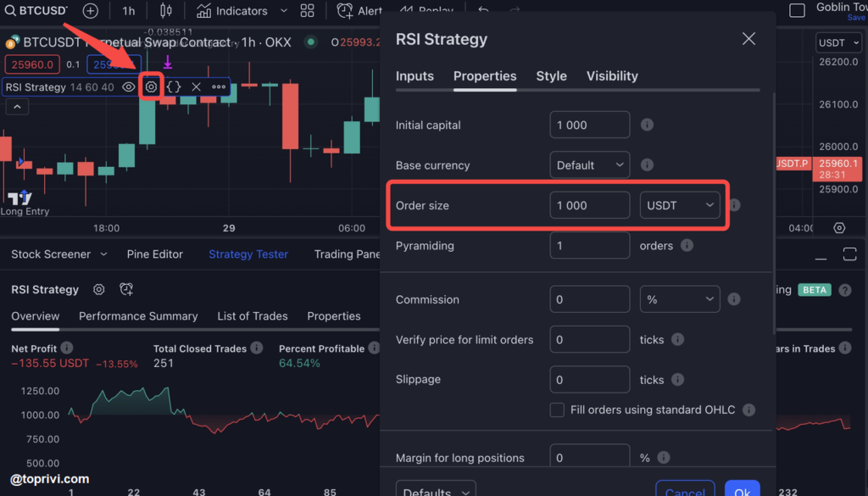Toggle RSI Strategy visibility eye icon

coord(129,87)
